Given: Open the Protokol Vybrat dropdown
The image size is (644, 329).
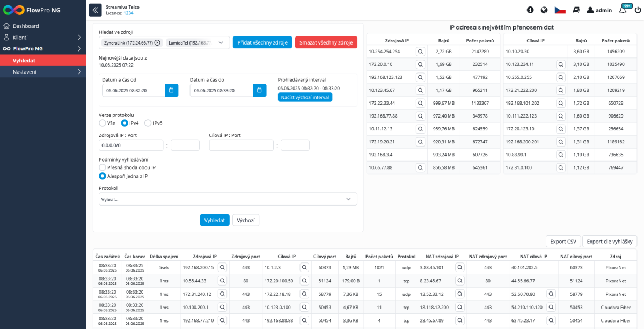Looking at the screenshot, I should point(228,199).
